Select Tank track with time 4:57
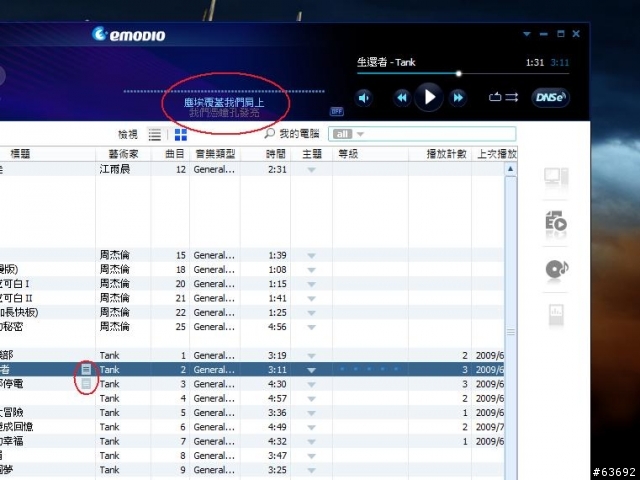Image resolution: width=640 pixels, height=480 pixels. pyautogui.click(x=252, y=398)
